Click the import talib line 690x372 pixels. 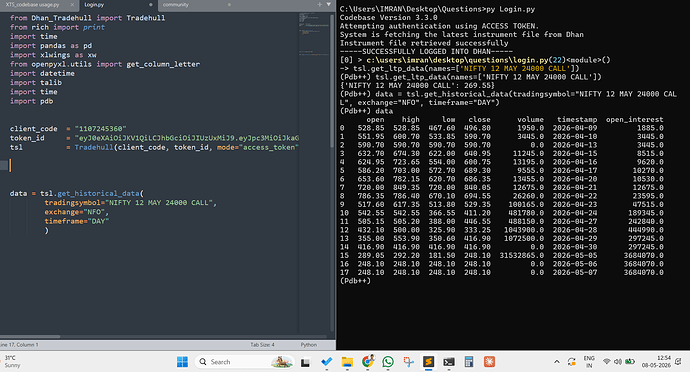pos(36,82)
